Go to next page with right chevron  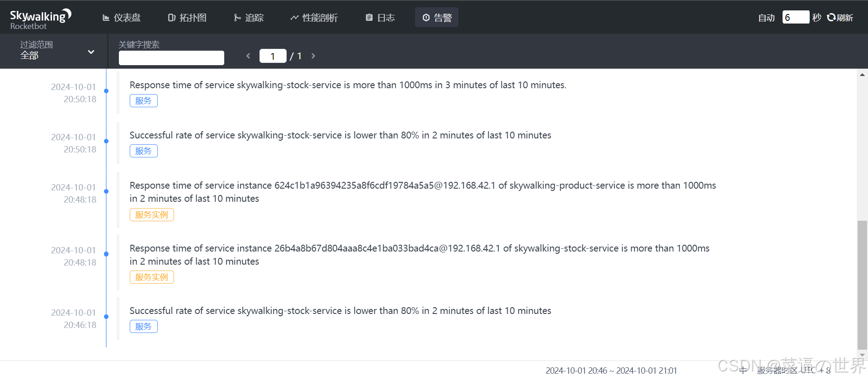pos(313,56)
